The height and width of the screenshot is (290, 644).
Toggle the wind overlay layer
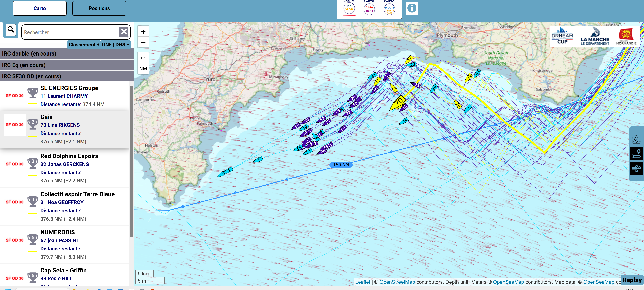(636, 168)
